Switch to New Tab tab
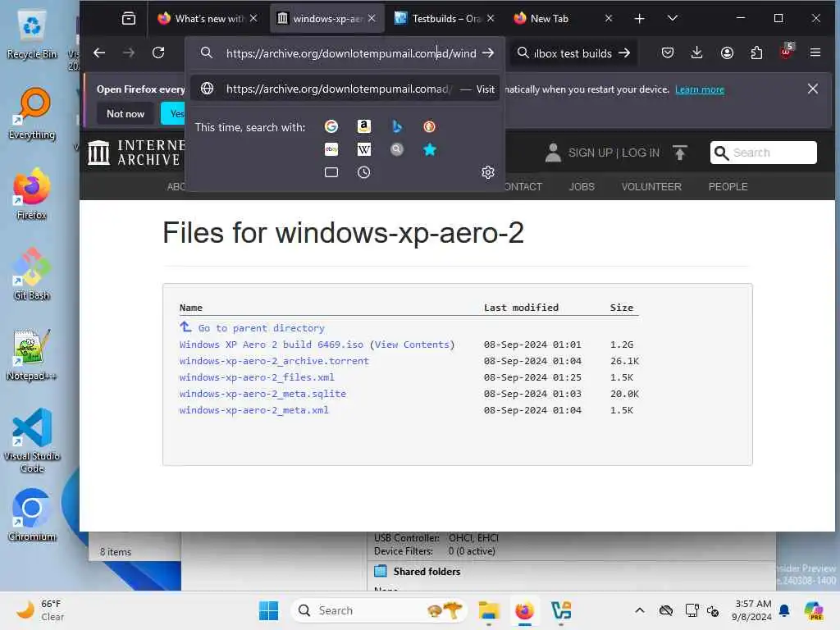The height and width of the screenshot is (630, 840). [563, 18]
